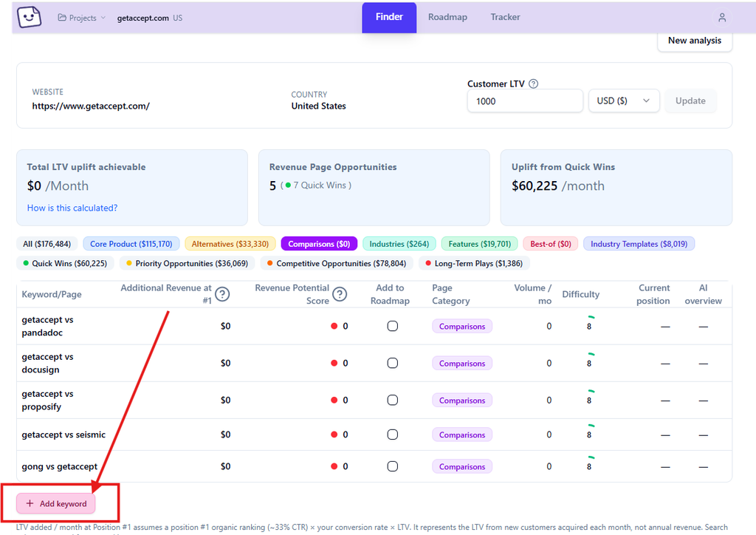Viewport: 756px width, 535px height.
Task: Filter by Comparisons ($0)
Action: coord(319,244)
